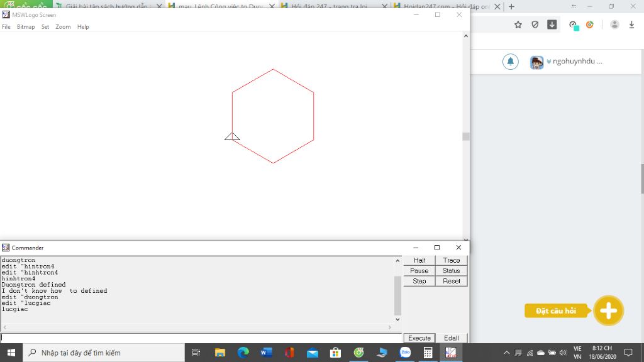Open File Explorer from taskbar
Viewport: 644px width, 362px height.
[x=219, y=353]
